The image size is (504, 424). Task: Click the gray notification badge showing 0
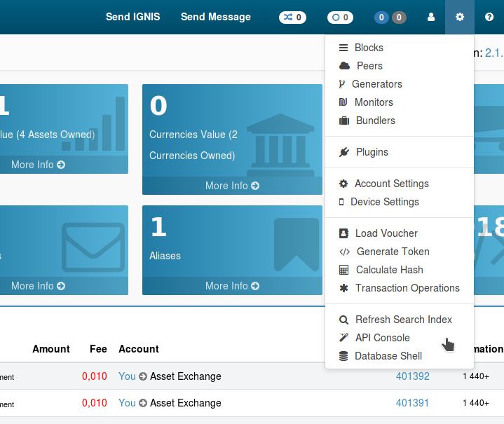399,18
